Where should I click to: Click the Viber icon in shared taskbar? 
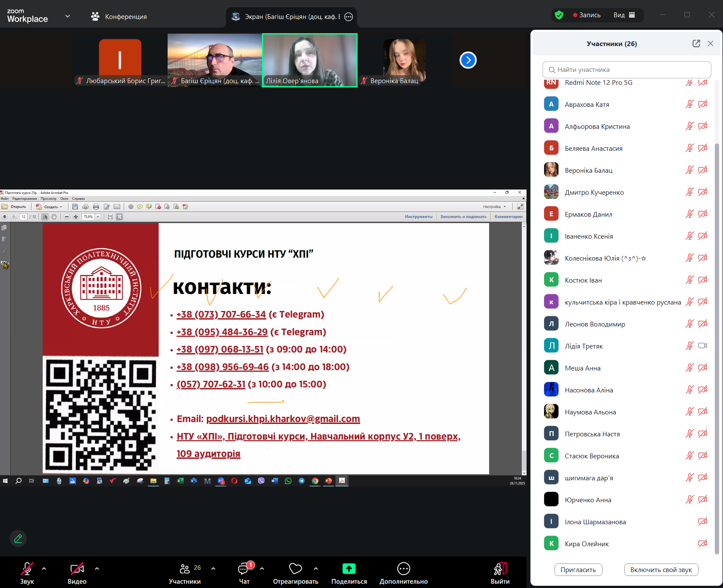coord(261,481)
